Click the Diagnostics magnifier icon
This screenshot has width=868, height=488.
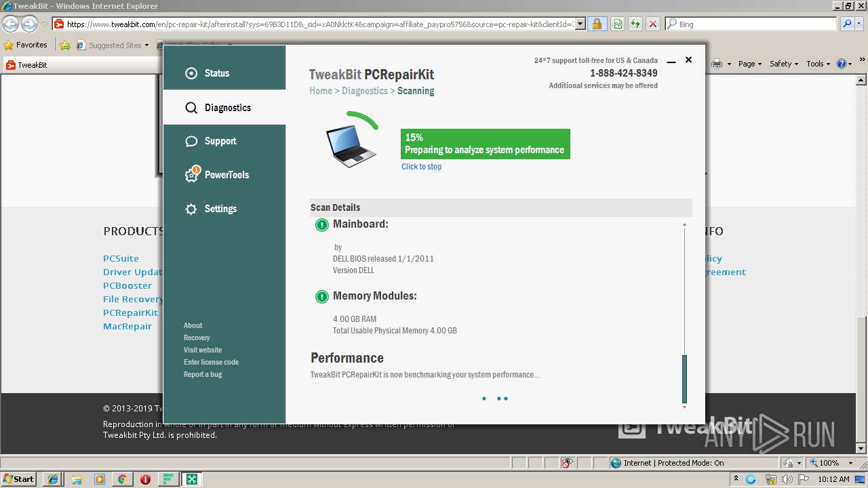point(191,108)
